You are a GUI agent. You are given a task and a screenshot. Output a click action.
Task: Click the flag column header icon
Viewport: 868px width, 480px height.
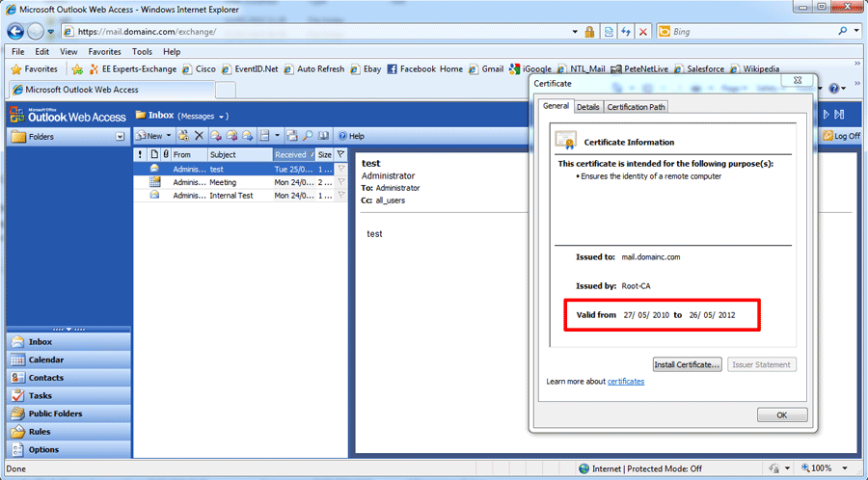coord(341,154)
